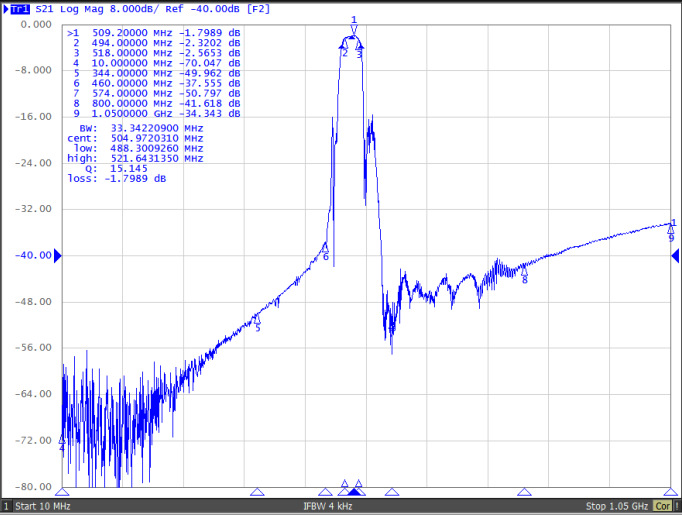682x515 pixels.
Task: Click marker 1 at the passband peak
Action: [353, 27]
